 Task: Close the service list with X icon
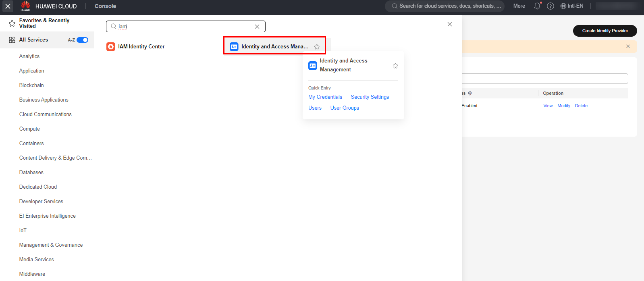pyautogui.click(x=450, y=24)
